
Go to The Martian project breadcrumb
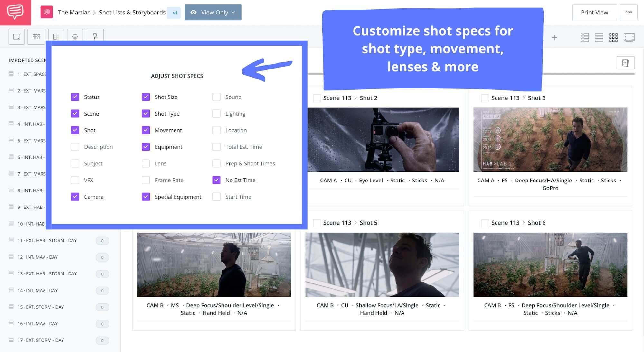point(74,12)
